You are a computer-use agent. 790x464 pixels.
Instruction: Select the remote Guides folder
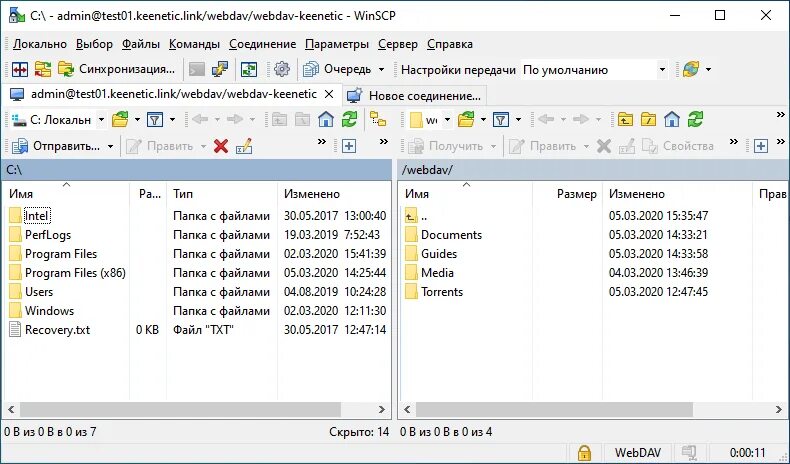pyautogui.click(x=439, y=254)
